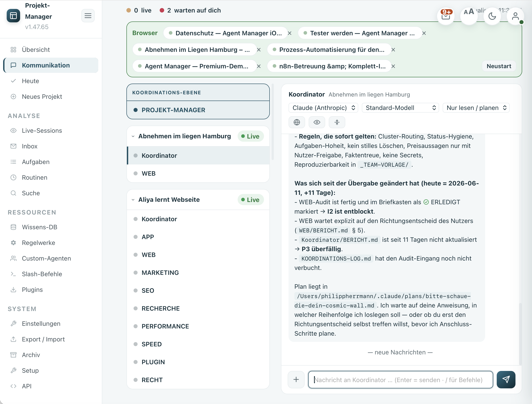Select the PLUGIN agent
This screenshot has width=532, height=404.
click(x=198, y=362)
